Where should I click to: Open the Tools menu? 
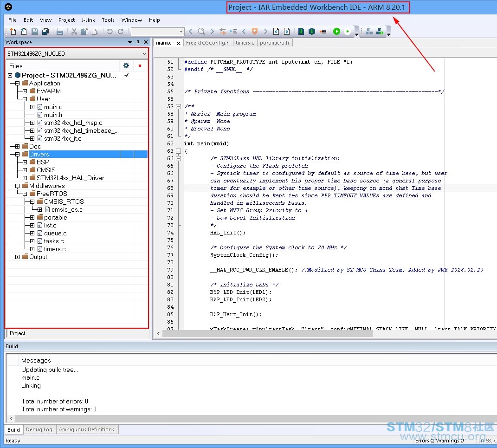pos(108,20)
